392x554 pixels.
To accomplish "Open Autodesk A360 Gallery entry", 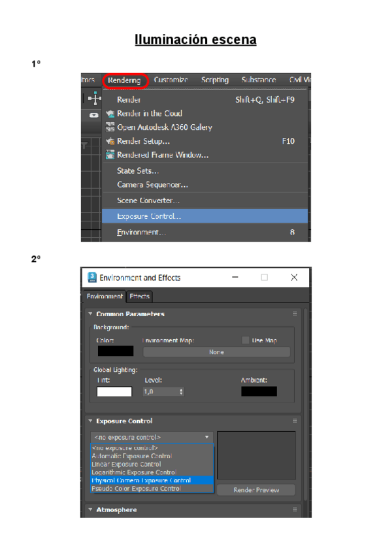I will [205, 127].
